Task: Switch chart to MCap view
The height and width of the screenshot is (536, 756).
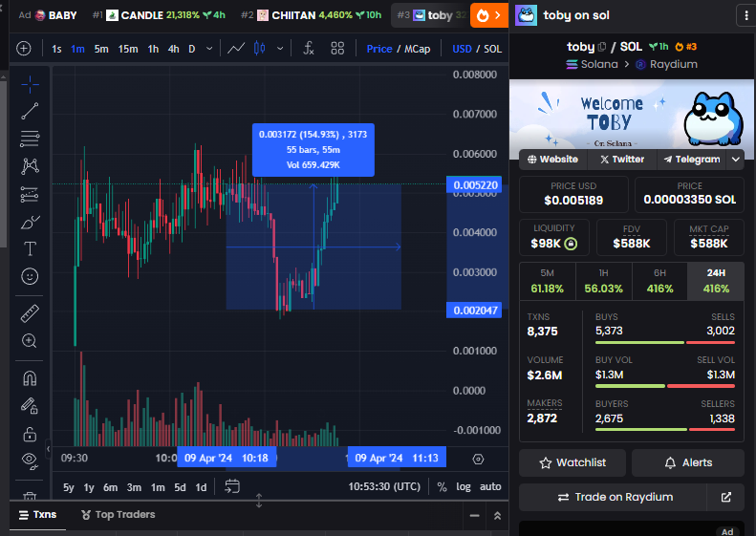Action: 417,49
